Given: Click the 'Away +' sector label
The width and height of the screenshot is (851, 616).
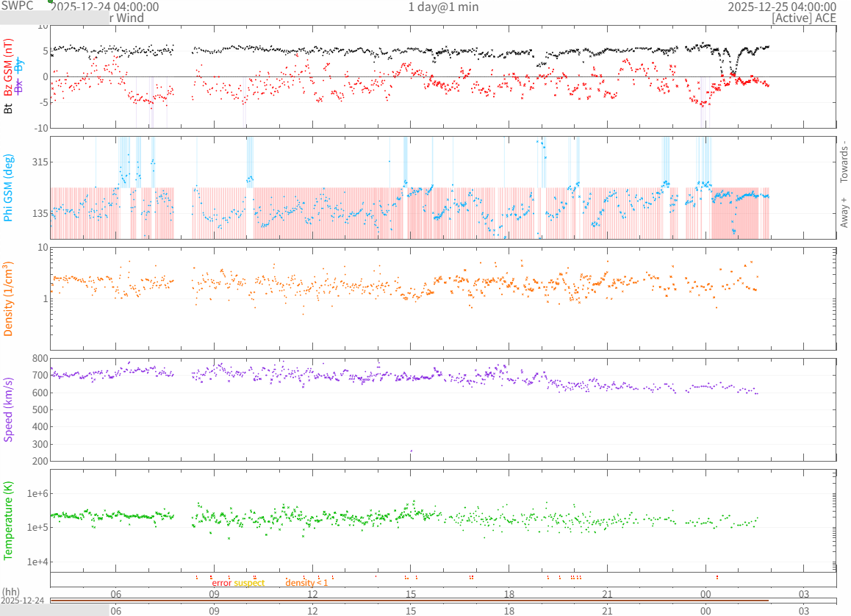Looking at the screenshot, I should pyautogui.click(x=844, y=212).
